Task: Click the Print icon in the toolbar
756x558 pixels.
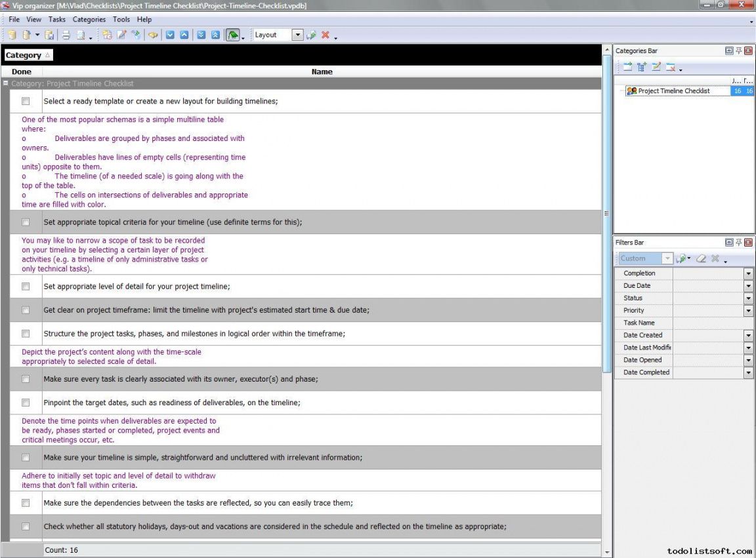Action: click(66, 35)
